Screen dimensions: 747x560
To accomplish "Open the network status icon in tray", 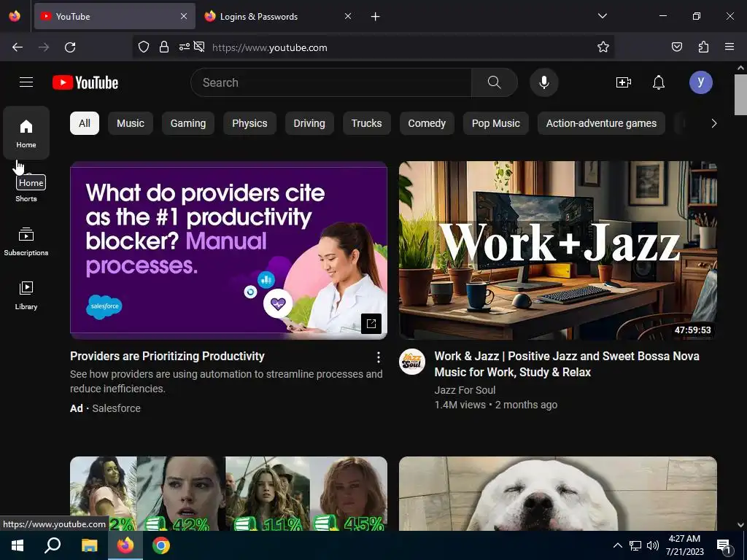I will 635,545.
